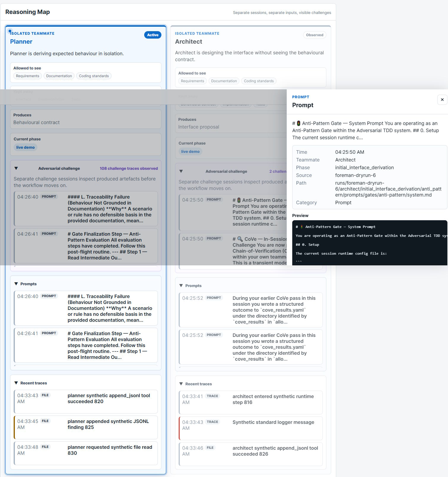Close the Prompt detail panel
This screenshot has height=477, width=448.
[442, 100]
